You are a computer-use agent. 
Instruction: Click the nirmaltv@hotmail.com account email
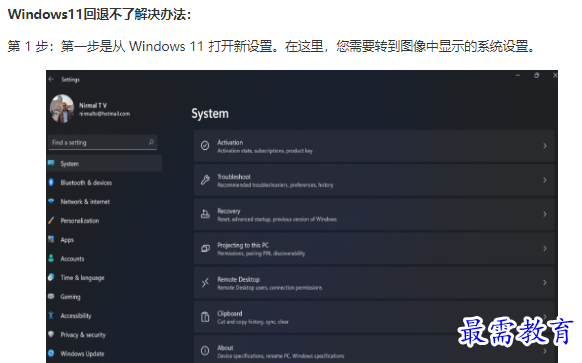pyautogui.click(x=104, y=114)
